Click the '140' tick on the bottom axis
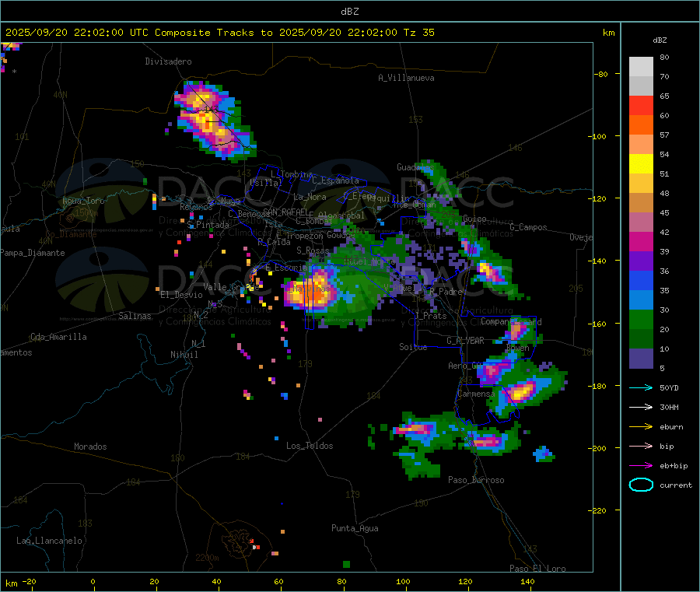700x592 pixels. pyautogui.click(x=527, y=581)
